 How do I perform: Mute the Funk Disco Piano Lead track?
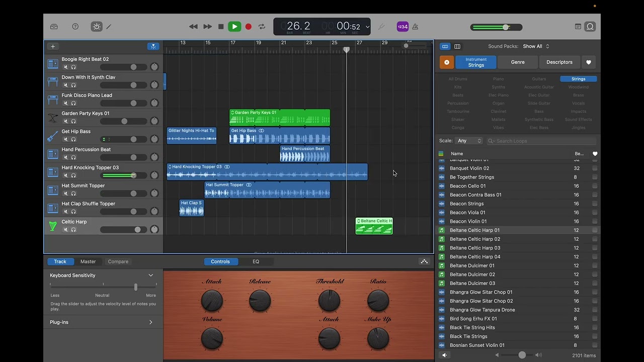pos(65,103)
